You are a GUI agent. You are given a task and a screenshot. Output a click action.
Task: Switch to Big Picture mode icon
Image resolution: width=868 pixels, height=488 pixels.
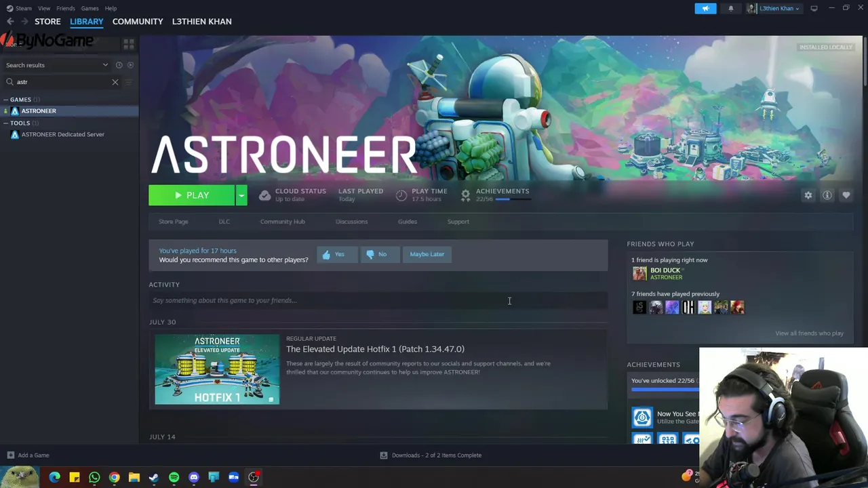tap(814, 8)
